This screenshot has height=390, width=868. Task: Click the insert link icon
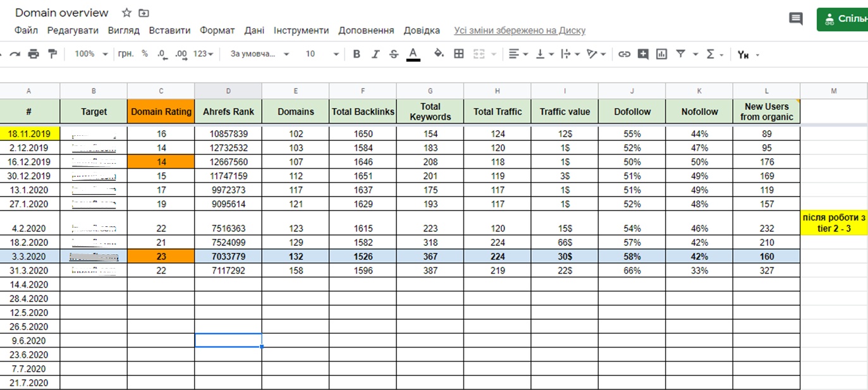(624, 54)
